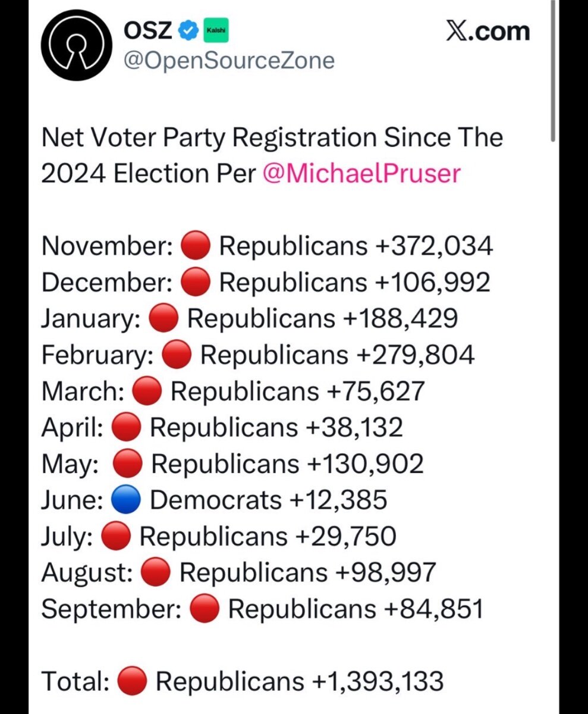Click the "Net Voter Party Registration" heading text

[x=208, y=138]
